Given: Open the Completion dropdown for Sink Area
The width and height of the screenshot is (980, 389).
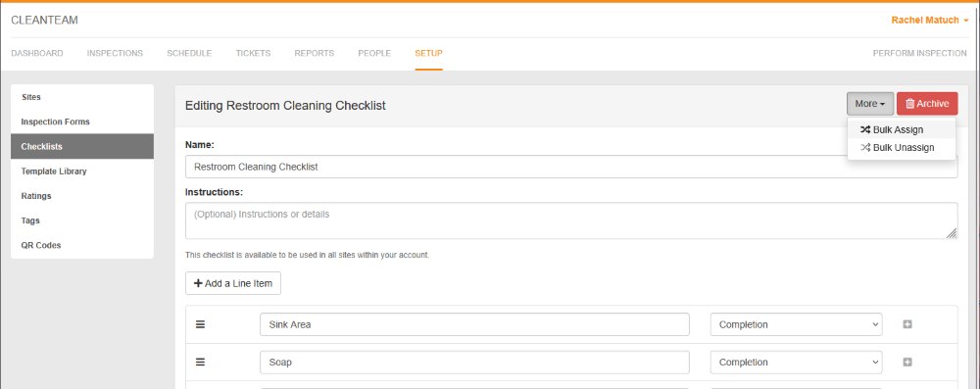Looking at the screenshot, I should point(796,324).
